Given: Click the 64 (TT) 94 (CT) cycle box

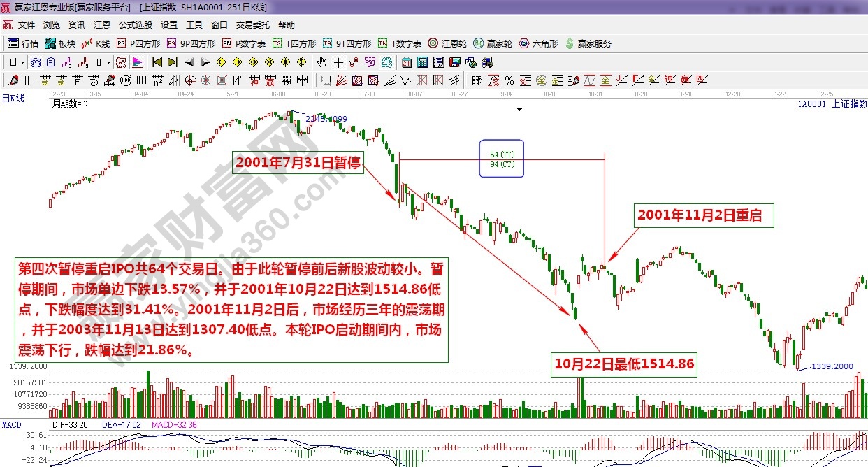Looking at the screenshot, I should pos(501,159).
